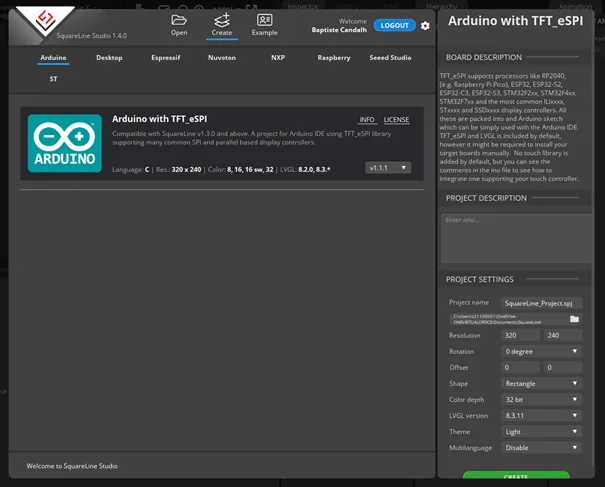
Task: Open settings via the gear icon
Action: 425,25
